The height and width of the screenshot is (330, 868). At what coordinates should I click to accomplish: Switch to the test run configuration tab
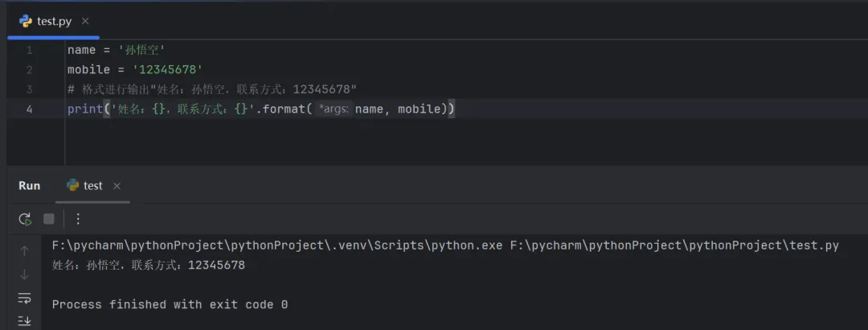(92, 186)
